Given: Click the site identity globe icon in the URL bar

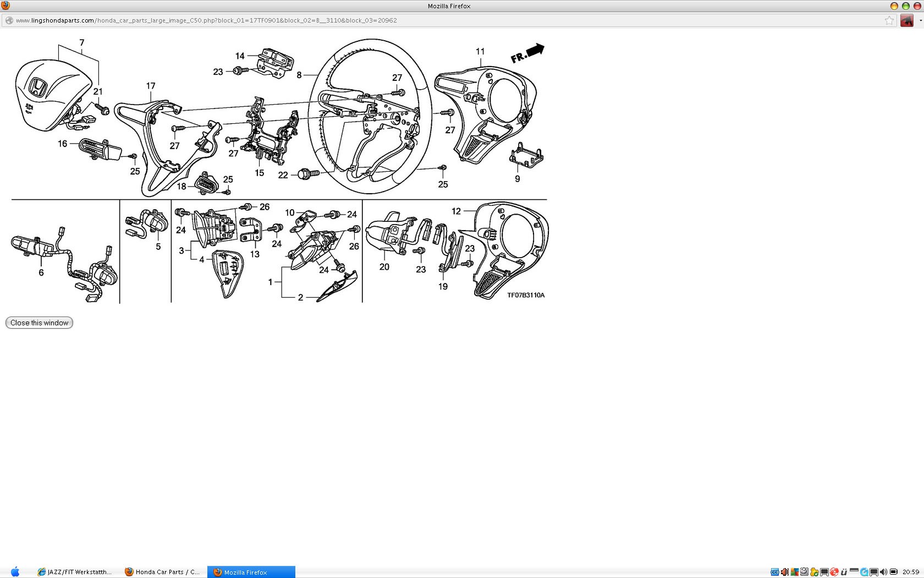Looking at the screenshot, I should coord(9,20).
